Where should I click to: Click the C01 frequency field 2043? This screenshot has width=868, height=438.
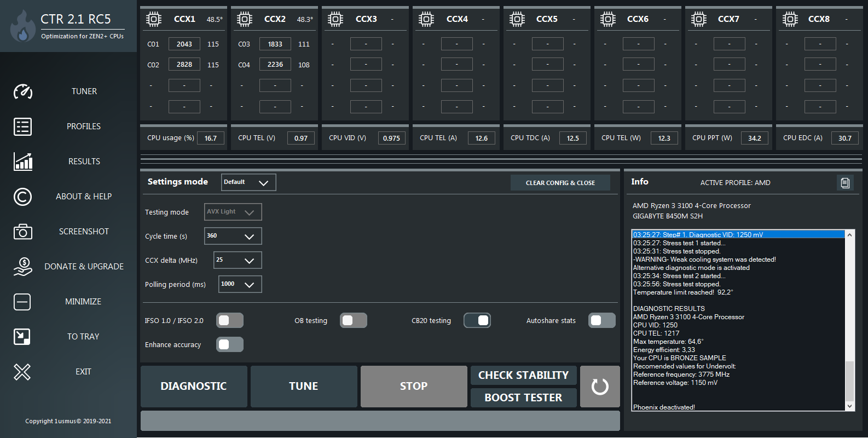point(184,44)
